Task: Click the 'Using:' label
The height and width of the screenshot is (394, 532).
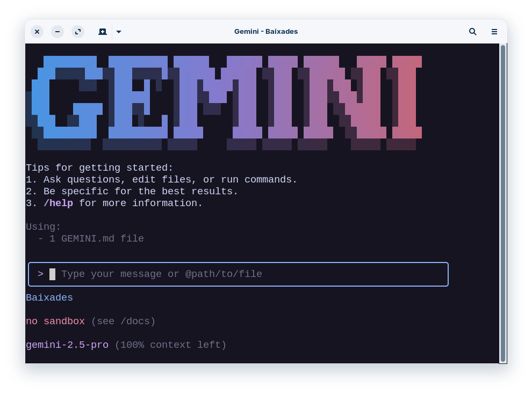Action: pos(44,227)
